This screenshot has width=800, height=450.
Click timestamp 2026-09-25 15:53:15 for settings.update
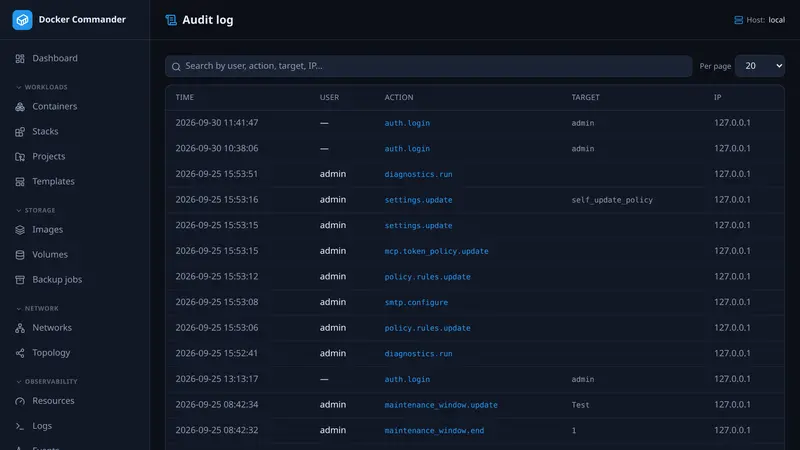point(217,225)
